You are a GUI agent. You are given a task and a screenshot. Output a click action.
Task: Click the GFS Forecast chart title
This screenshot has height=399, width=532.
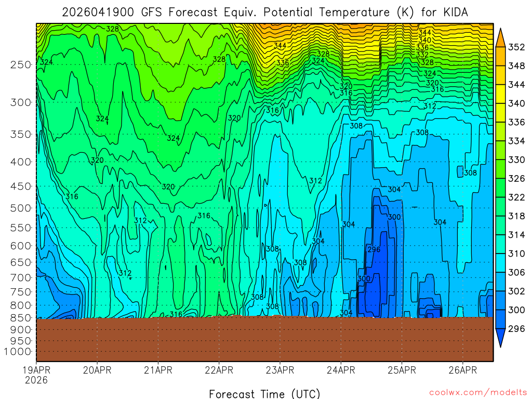click(x=264, y=12)
